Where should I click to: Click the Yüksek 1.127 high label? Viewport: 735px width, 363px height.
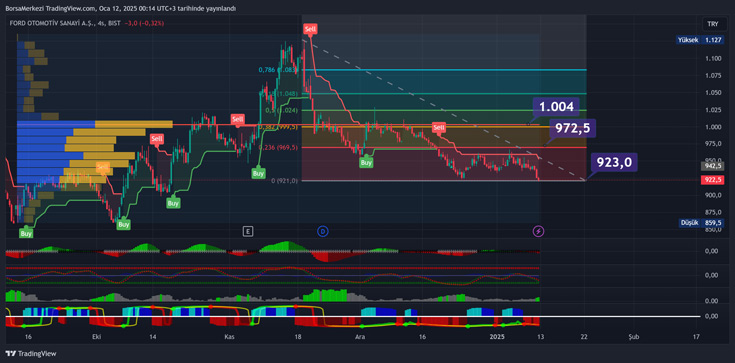point(700,40)
